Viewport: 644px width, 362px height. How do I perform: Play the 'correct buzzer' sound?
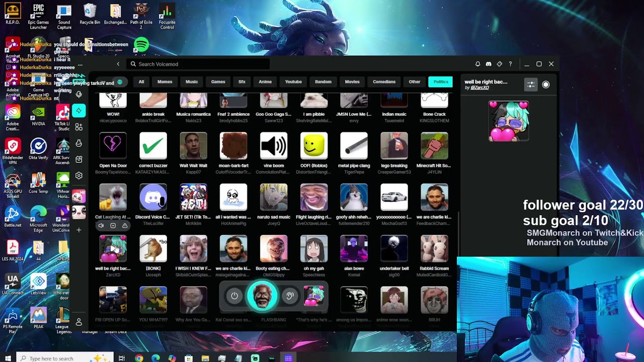[x=153, y=146]
